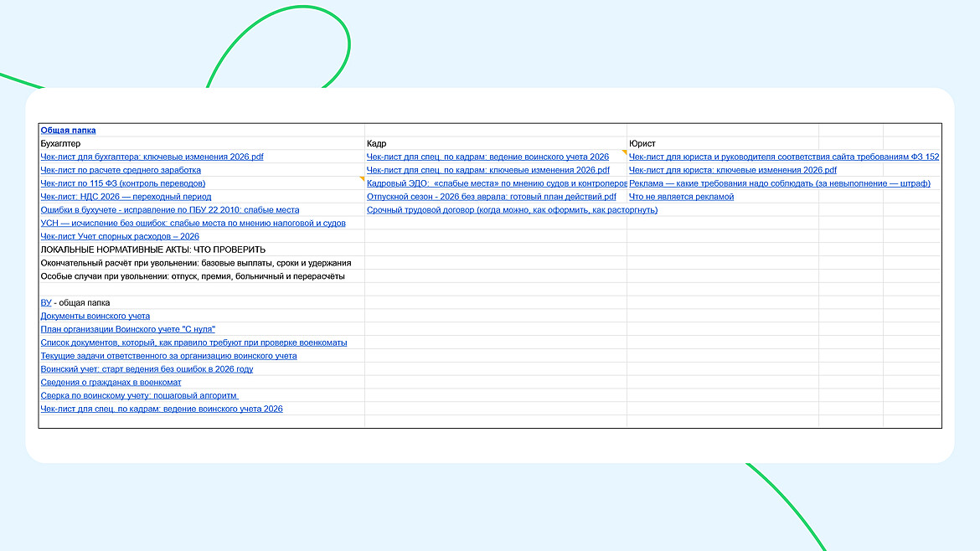Viewport: 980px width, 551px height.
Task: Open 'Чек-лист для спец. по кадрам: ключевые изменения 2026.pdf'
Action: coord(488,170)
